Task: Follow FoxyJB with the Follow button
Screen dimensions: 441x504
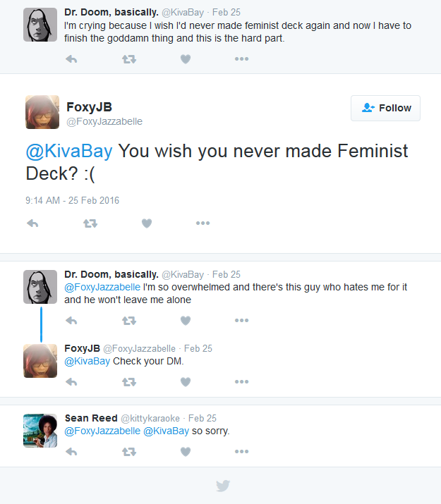Action: (x=385, y=108)
